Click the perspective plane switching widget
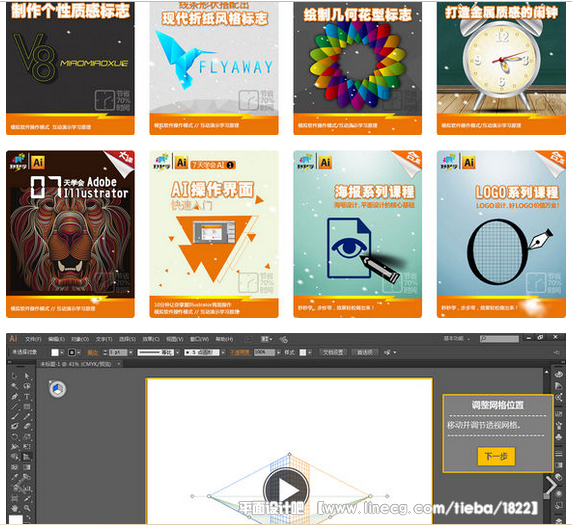The width and height of the screenshot is (572, 525). (x=57, y=389)
